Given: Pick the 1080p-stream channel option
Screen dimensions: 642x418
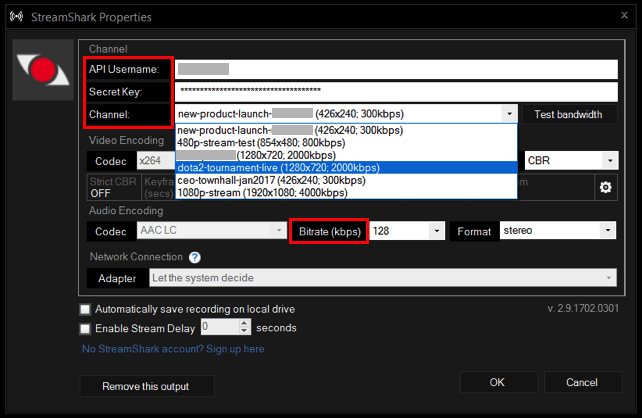Looking at the screenshot, I should (x=346, y=193).
